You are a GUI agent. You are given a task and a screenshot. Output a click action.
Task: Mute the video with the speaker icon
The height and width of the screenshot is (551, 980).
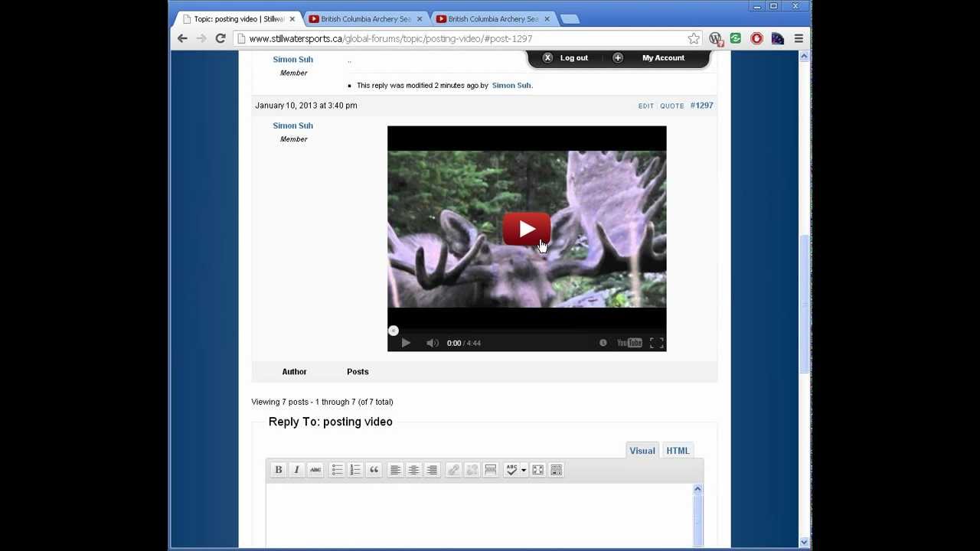point(432,343)
